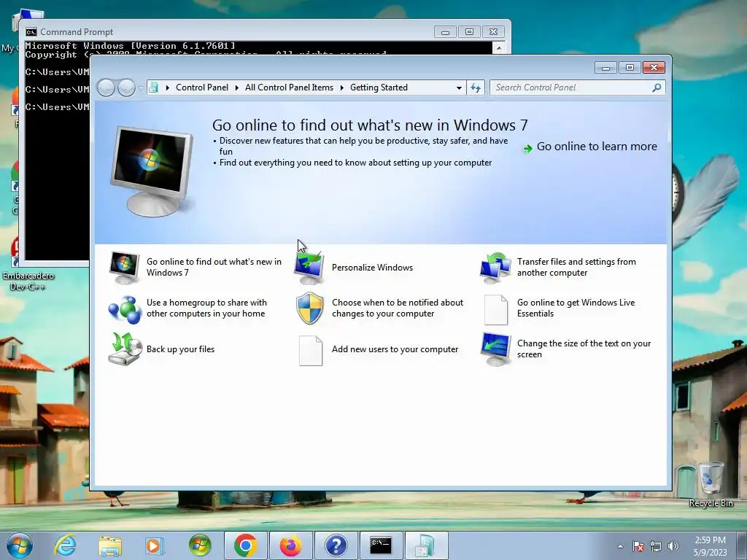Screen dimensions: 747x560
Task: Click the taskbar clock showing 2:59 PM
Action: click(x=710, y=546)
